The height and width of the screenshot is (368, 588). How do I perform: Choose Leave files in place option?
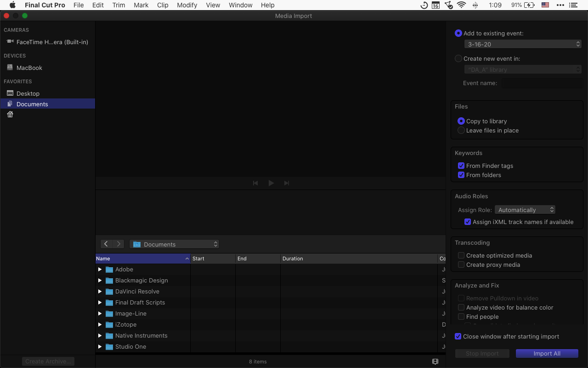(461, 131)
